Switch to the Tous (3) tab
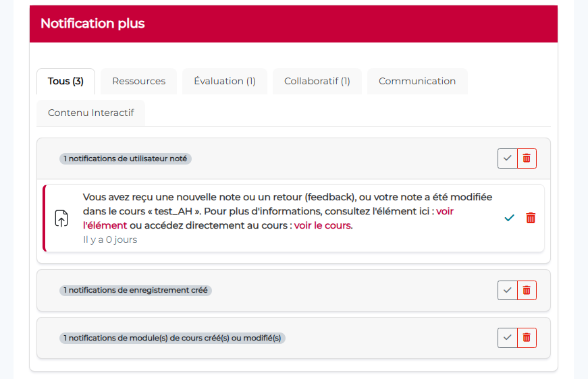Viewport: 588px width, 379px height. tap(65, 81)
